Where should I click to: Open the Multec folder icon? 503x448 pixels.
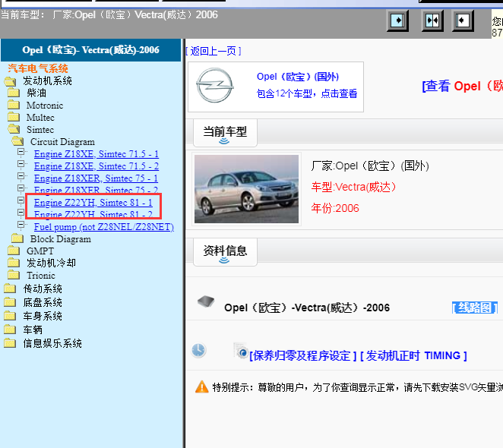(14, 117)
